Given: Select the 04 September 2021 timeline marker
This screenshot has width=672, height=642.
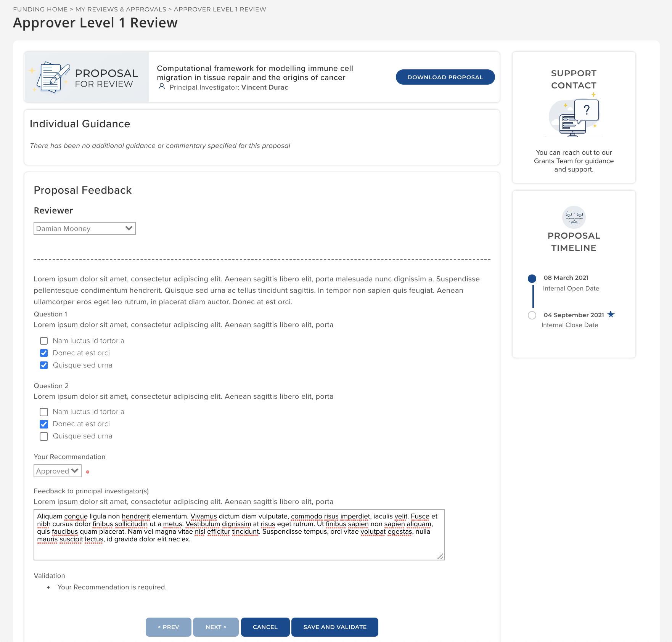Looking at the screenshot, I should pos(532,315).
